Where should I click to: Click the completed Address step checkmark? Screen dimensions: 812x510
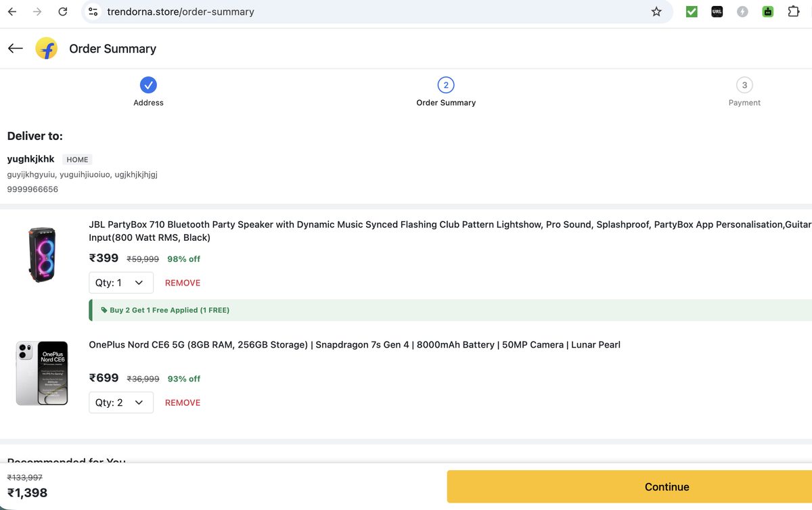148,85
